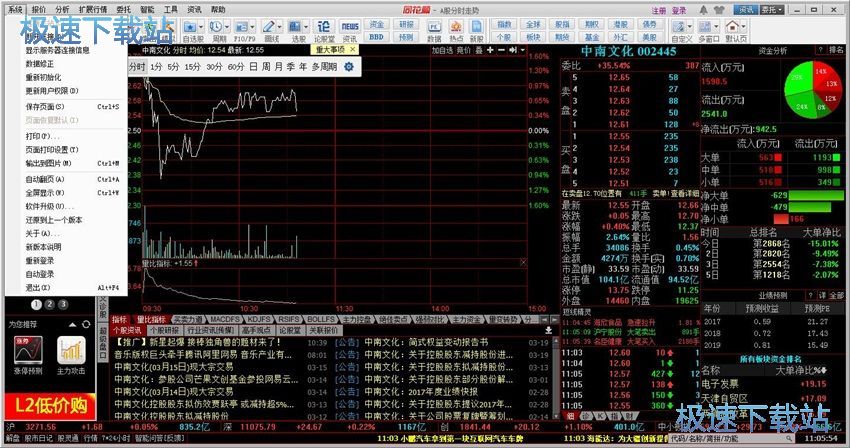Open chart settings gear icon next to 多周期
Image resolution: width=850 pixels, height=448 pixels.
(349, 67)
